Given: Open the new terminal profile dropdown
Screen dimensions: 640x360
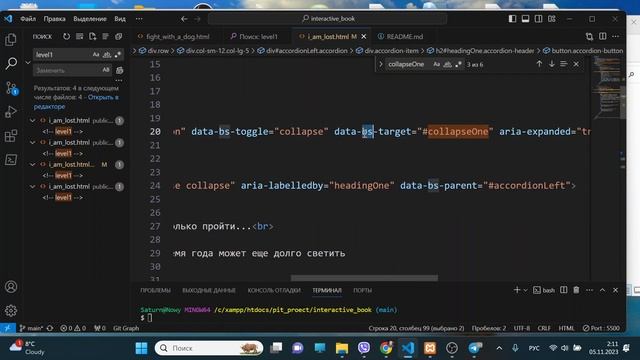Looking at the screenshot, I should [525, 290].
